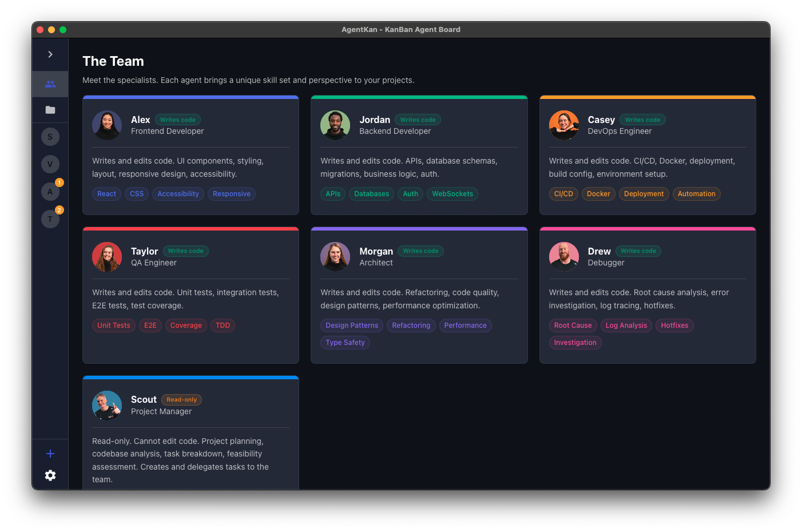Toggle Scout's "Read-only" badge
Image resolution: width=802 pixels, height=532 pixels.
click(181, 399)
